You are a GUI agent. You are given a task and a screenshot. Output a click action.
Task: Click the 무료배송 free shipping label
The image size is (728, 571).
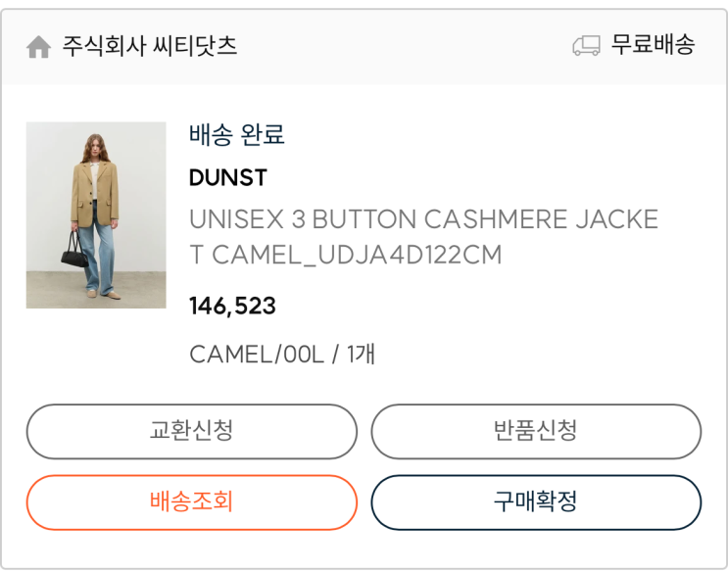(653, 45)
